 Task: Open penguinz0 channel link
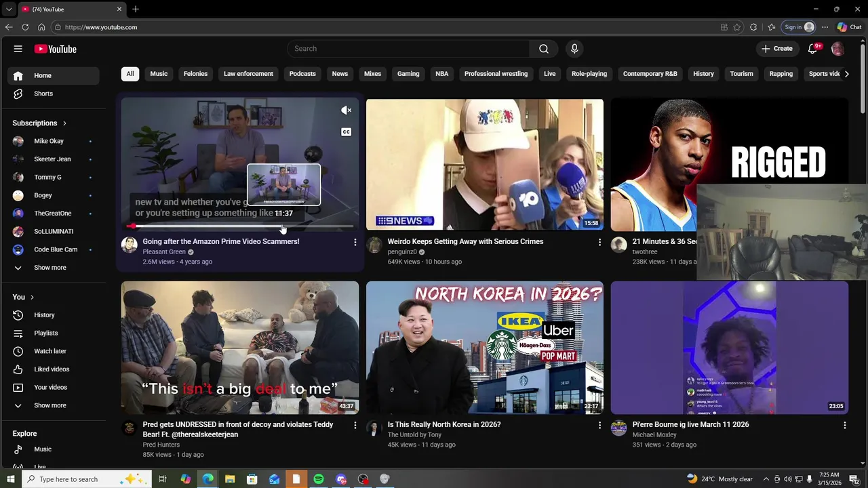(x=402, y=252)
